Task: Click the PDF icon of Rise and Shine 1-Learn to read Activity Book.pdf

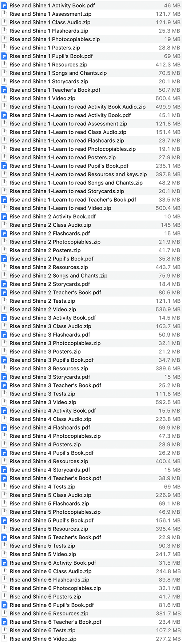Action: pos(4,115)
